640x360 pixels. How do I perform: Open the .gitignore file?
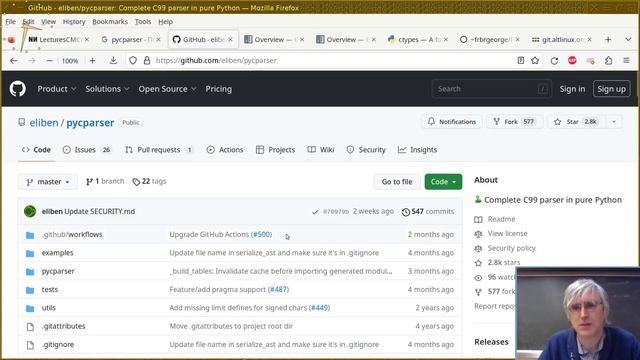(58, 344)
